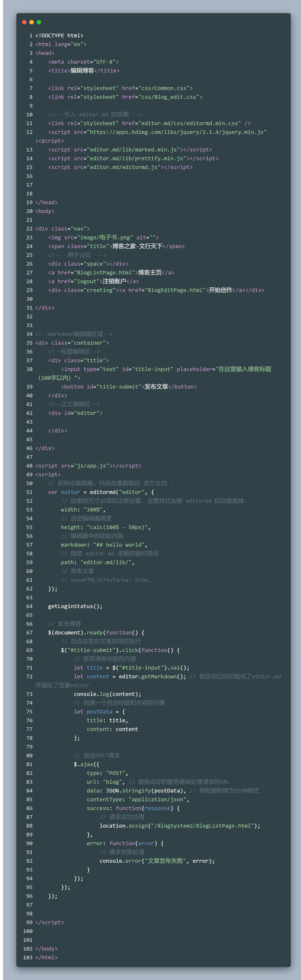
Task: Click the "#title-submit" selector string
Action: pos(91,650)
